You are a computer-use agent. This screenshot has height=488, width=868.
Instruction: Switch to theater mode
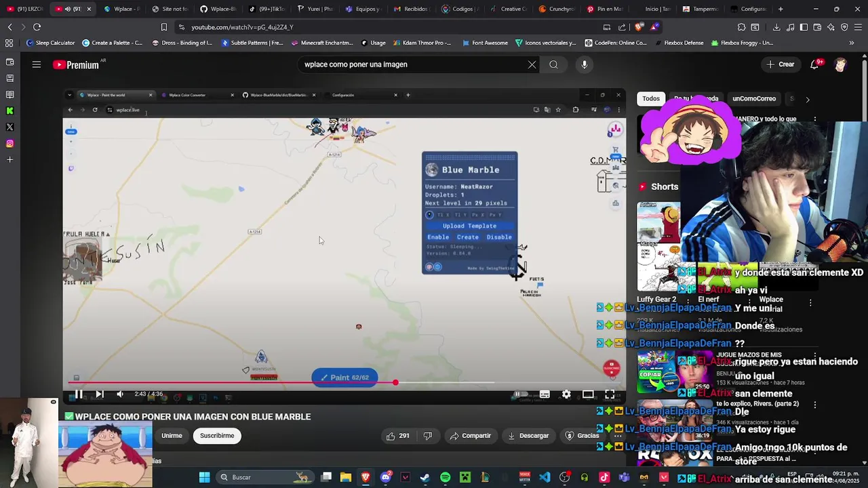click(x=588, y=394)
